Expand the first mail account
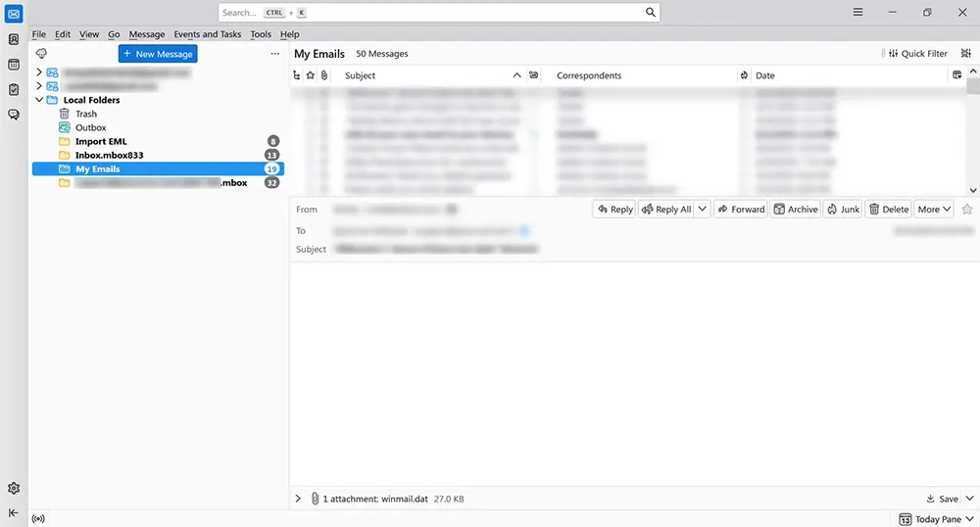The image size is (980, 527). [x=39, y=72]
